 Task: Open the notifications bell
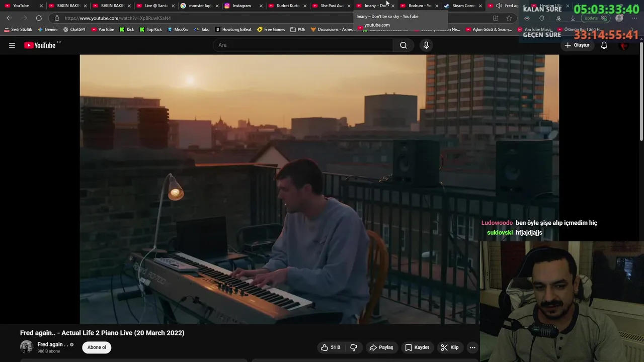(x=604, y=45)
